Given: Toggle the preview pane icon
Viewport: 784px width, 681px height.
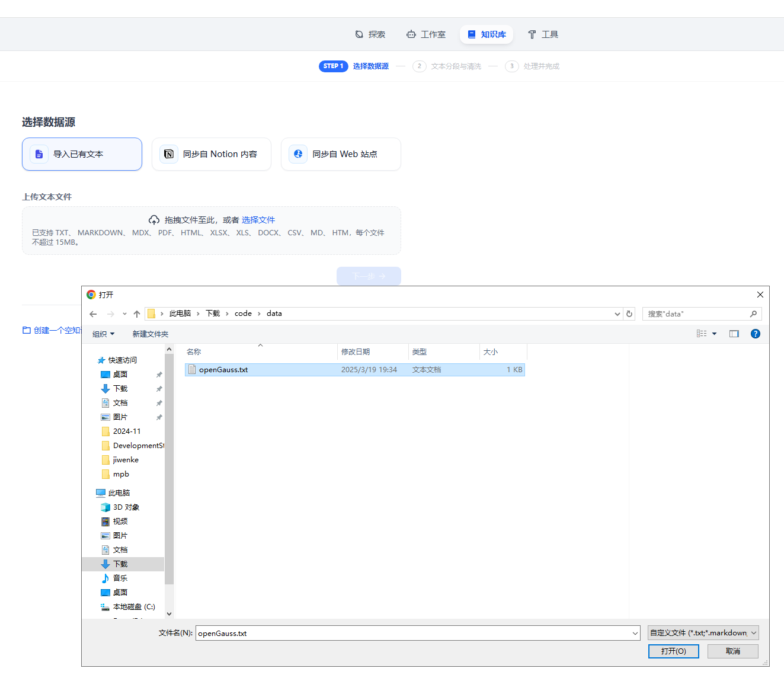Looking at the screenshot, I should point(734,334).
